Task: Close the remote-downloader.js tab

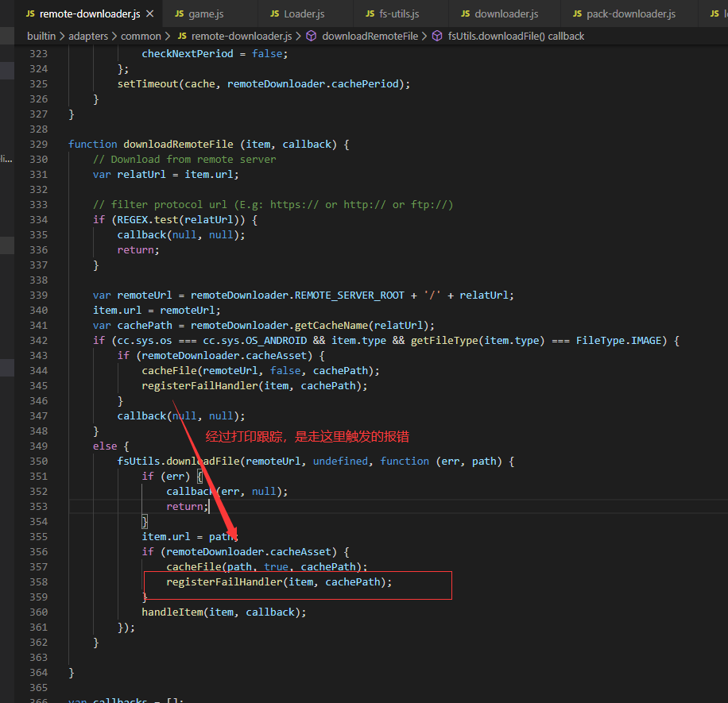Action: click(x=150, y=14)
